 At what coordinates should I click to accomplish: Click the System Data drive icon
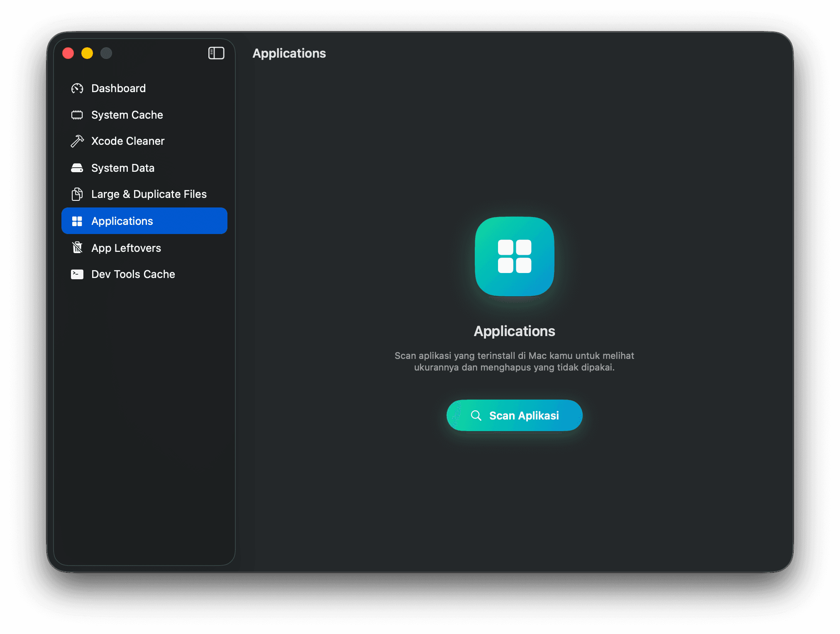coord(77,168)
